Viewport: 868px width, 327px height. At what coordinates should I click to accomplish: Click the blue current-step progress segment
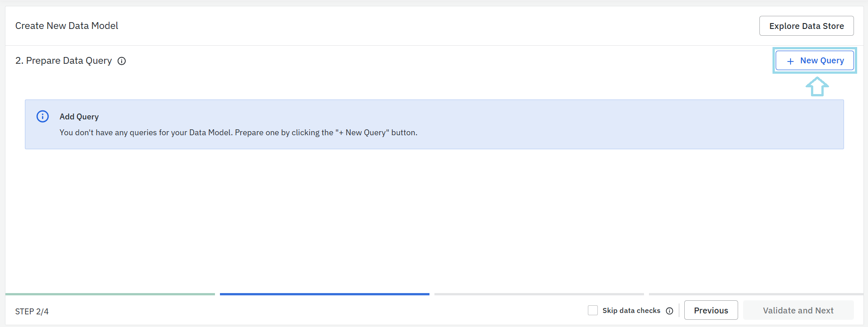(x=324, y=294)
